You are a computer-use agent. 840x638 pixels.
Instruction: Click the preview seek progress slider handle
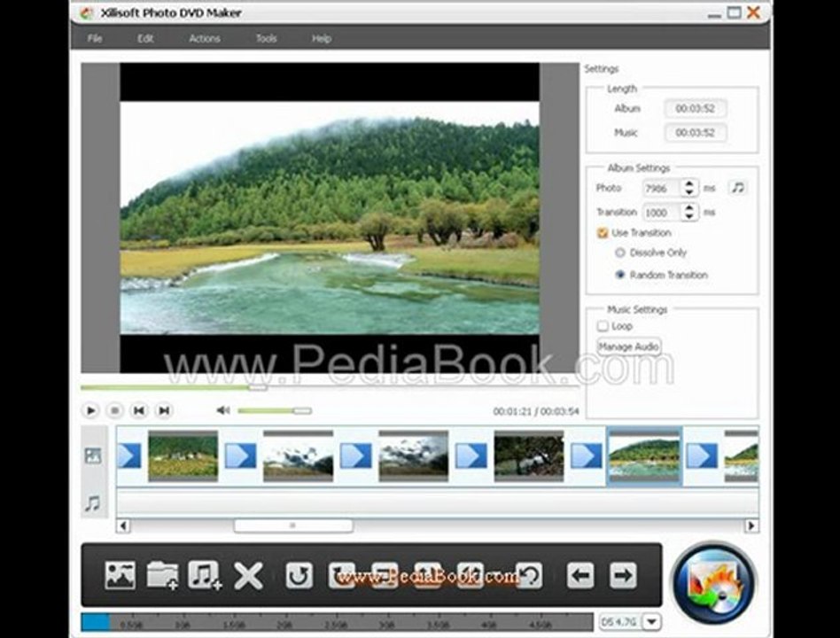(258, 387)
